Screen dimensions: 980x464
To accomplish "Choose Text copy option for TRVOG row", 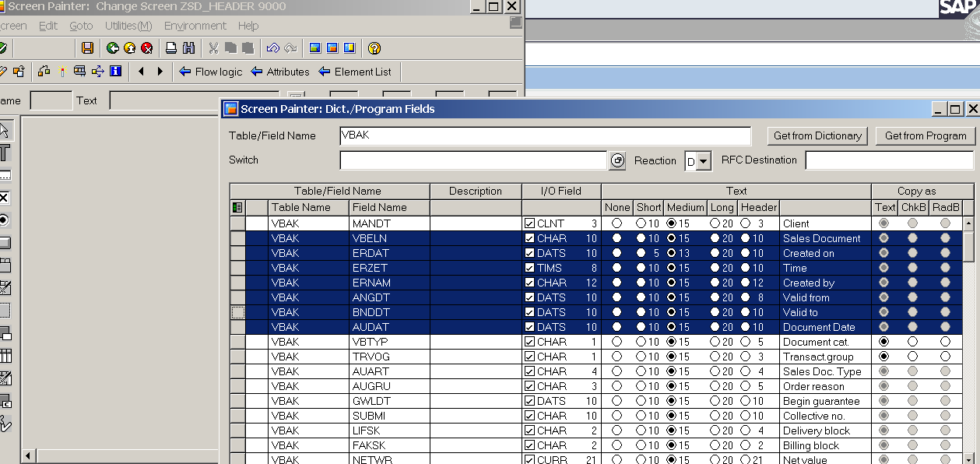I will coord(885,356).
